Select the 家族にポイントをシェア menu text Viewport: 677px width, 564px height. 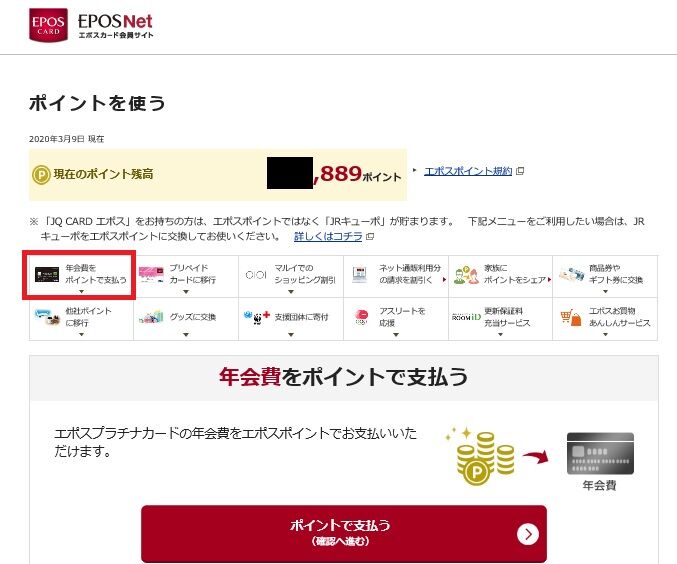515,274
